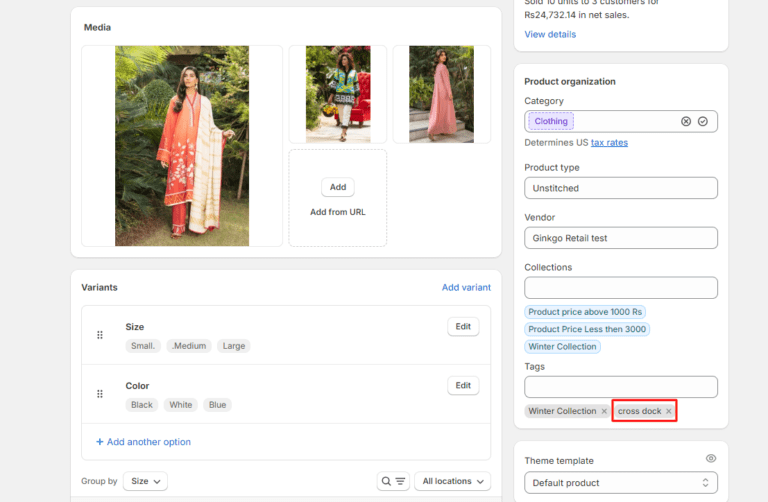
Task: Select the pink dress media thumbnail
Action: tap(442, 95)
